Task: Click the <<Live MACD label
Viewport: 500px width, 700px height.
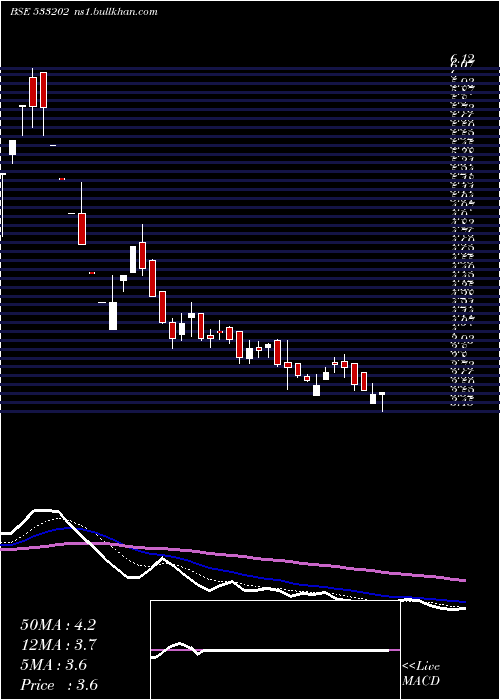Action: pyautogui.click(x=421, y=674)
